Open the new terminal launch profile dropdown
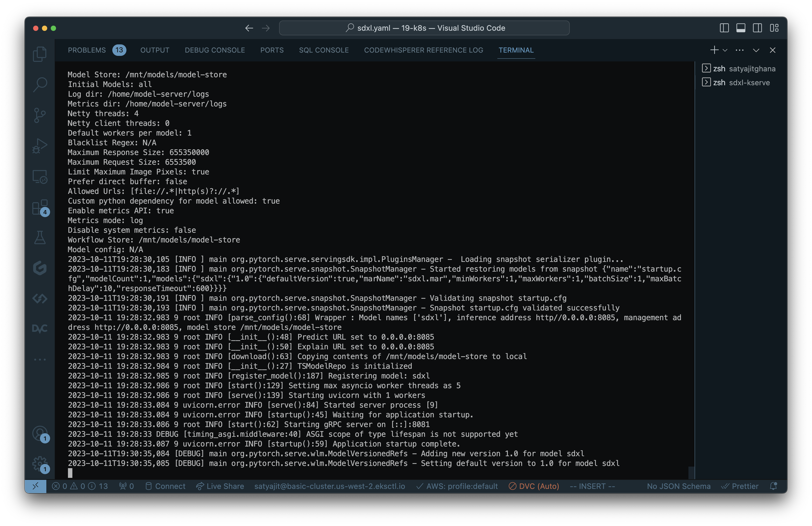Image resolution: width=812 pixels, height=526 pixels. coord(725,50)
